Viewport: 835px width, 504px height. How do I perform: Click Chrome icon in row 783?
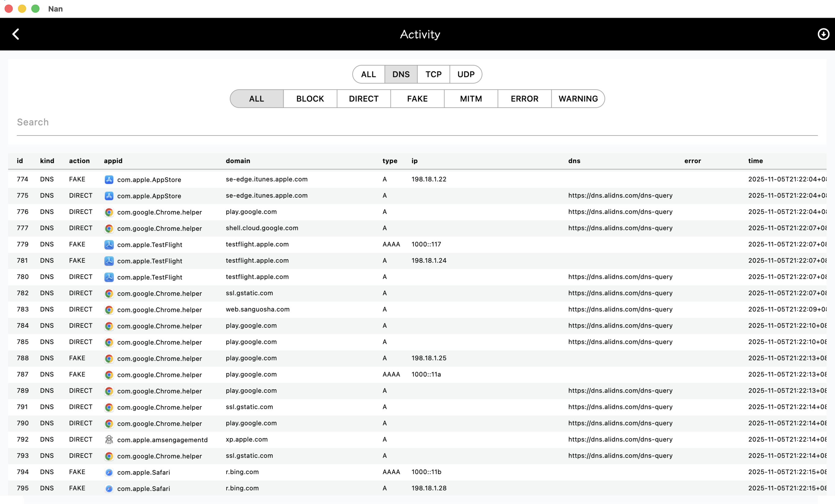point(109,310)
